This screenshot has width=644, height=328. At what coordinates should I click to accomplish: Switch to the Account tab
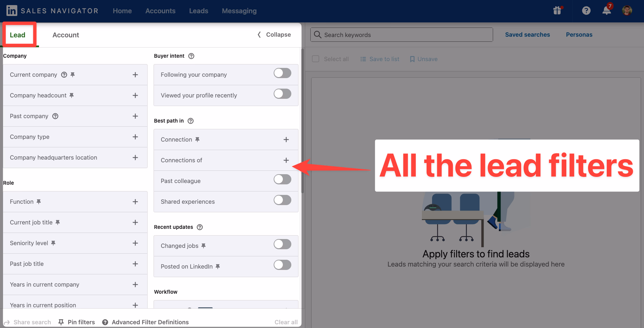pyautogui.click(x=66, y=35)
